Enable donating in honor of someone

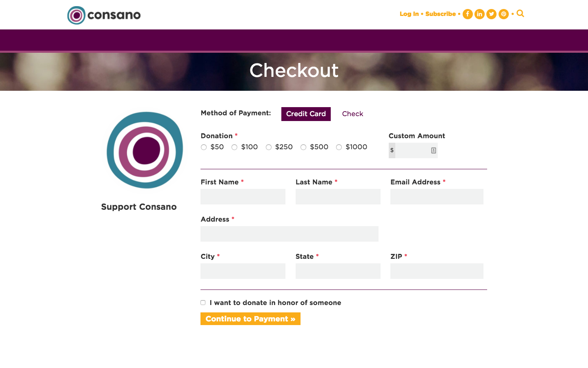pyautogui.click(x=203, y=303)
